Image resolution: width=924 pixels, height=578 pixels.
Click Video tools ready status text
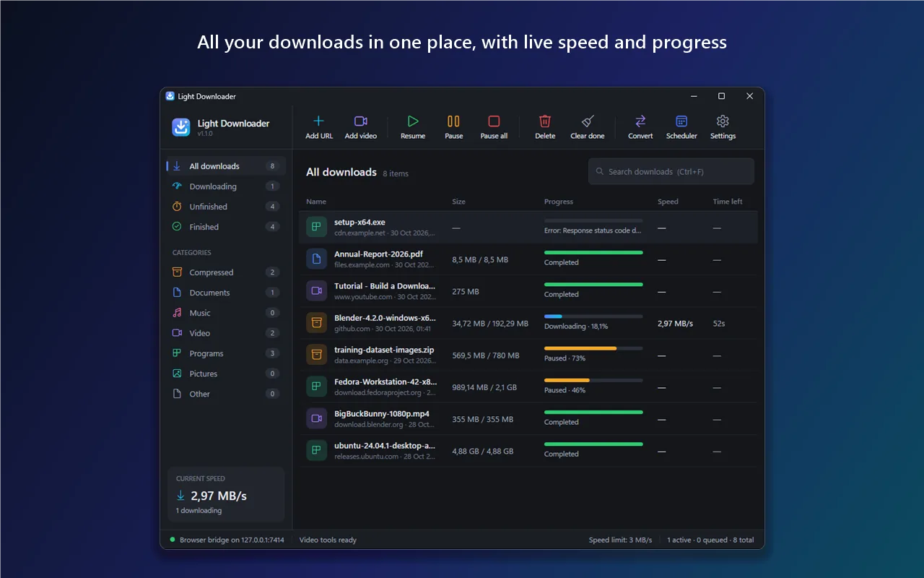point(328,540)
